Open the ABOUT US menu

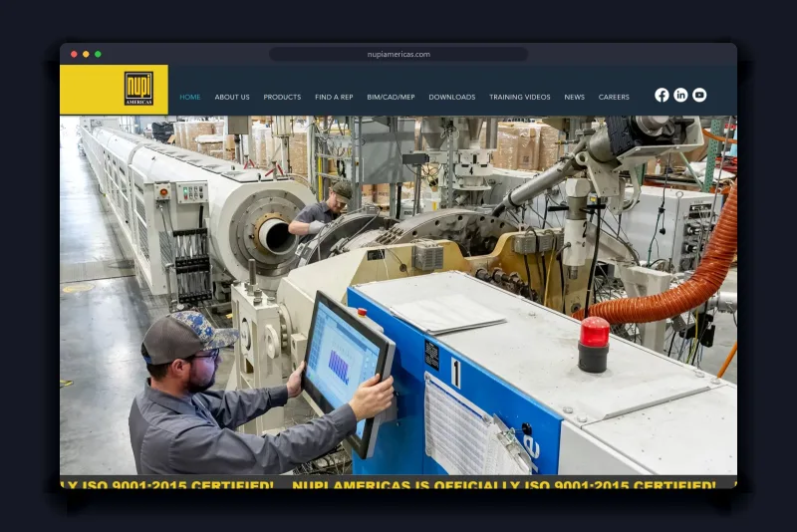[232, 97]
